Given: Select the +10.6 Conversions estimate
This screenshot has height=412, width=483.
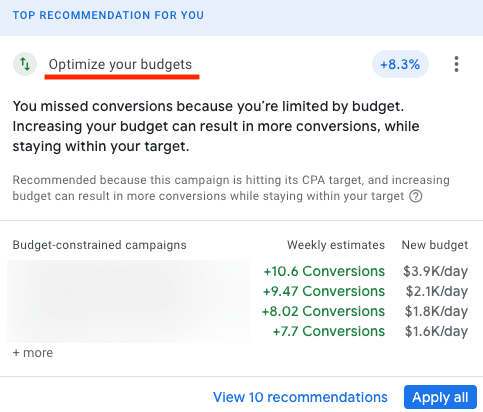Looking at the screenshot, I should point(324,271).
